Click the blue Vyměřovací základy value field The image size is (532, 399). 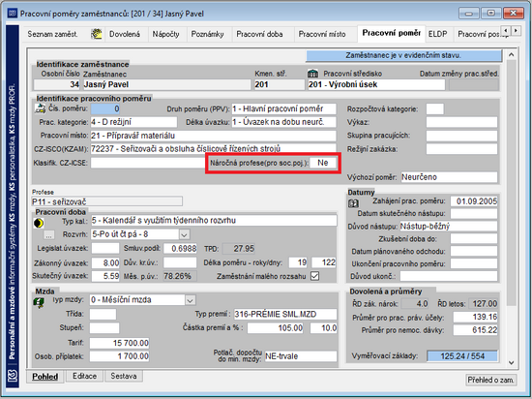click(462, 356)
